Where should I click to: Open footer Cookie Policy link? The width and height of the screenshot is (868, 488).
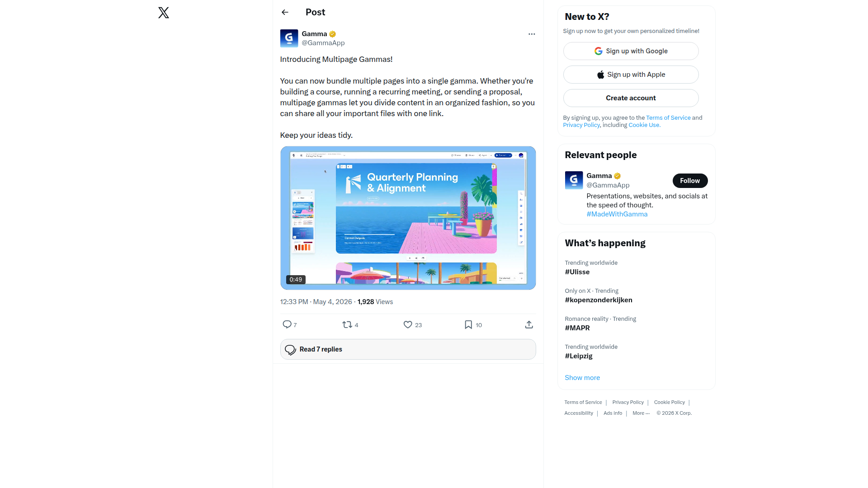click(669, 402)
